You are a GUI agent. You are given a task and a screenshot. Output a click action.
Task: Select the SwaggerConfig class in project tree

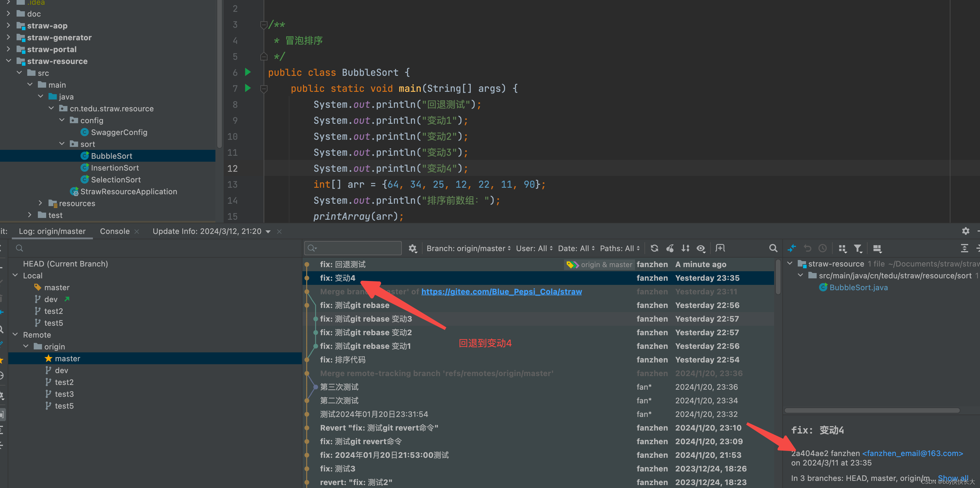coord(119,132)
